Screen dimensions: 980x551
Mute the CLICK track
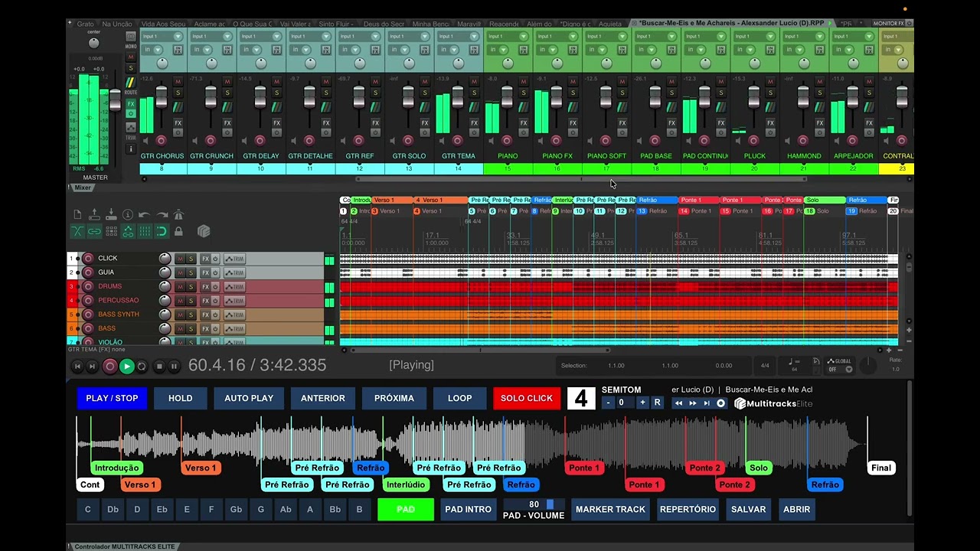180,259
